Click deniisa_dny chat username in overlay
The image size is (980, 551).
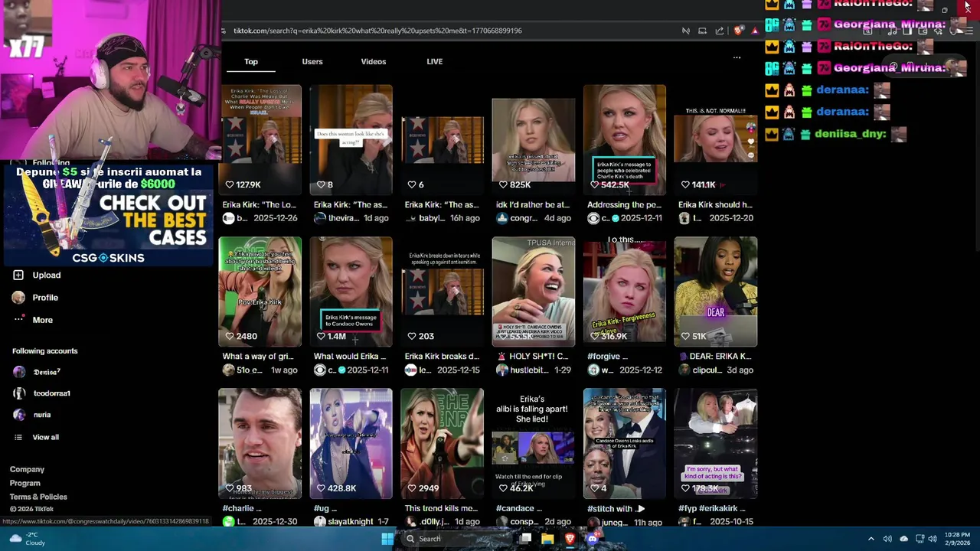pos(850,133)
